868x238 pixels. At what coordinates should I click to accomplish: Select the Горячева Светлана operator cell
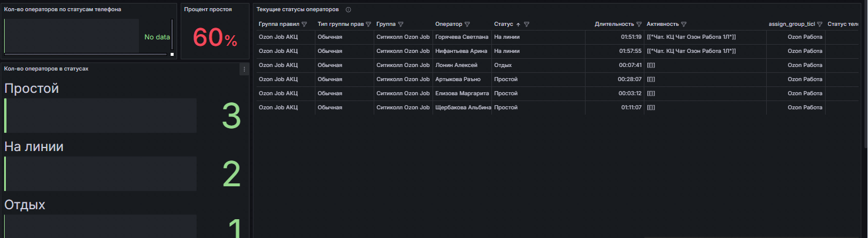pos(462,37)
